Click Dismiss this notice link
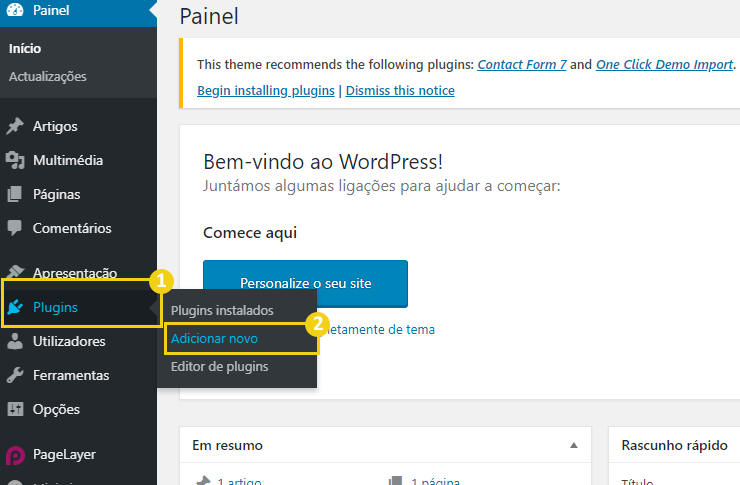This screenshot has width=740, height=485. [400, 91]
